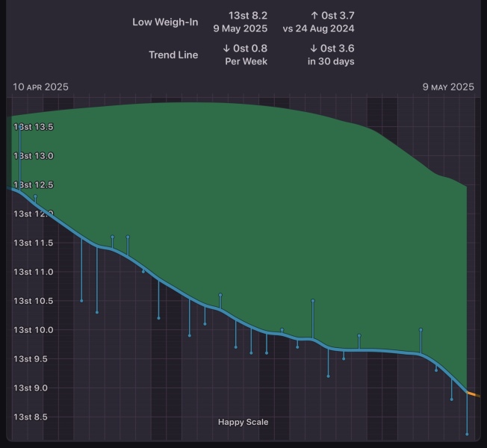Tap the 'in 30 days' trend text

(x=331, y=61)
